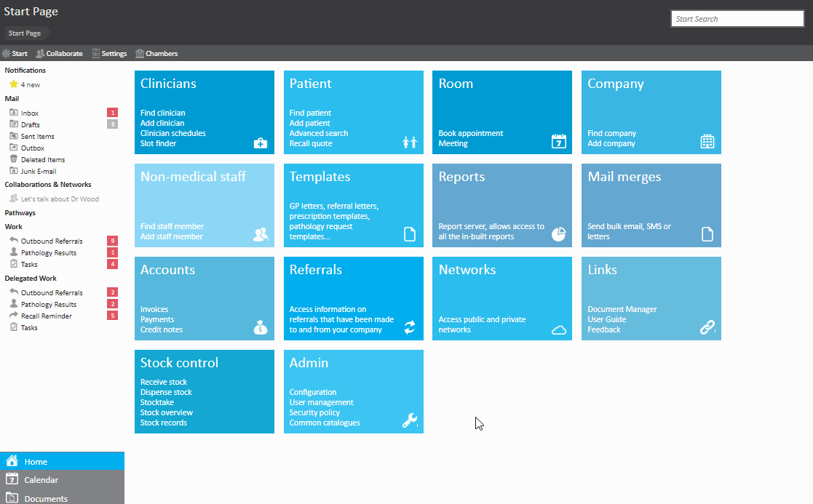Open the Inbox mail folder
This screenshot has width=813, height=504.
[x=30, y=113]
